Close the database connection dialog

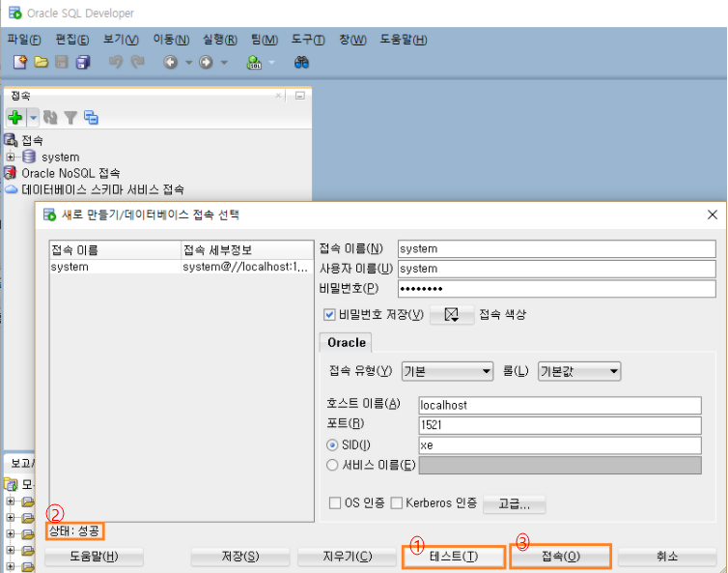(x=713, y=215)
